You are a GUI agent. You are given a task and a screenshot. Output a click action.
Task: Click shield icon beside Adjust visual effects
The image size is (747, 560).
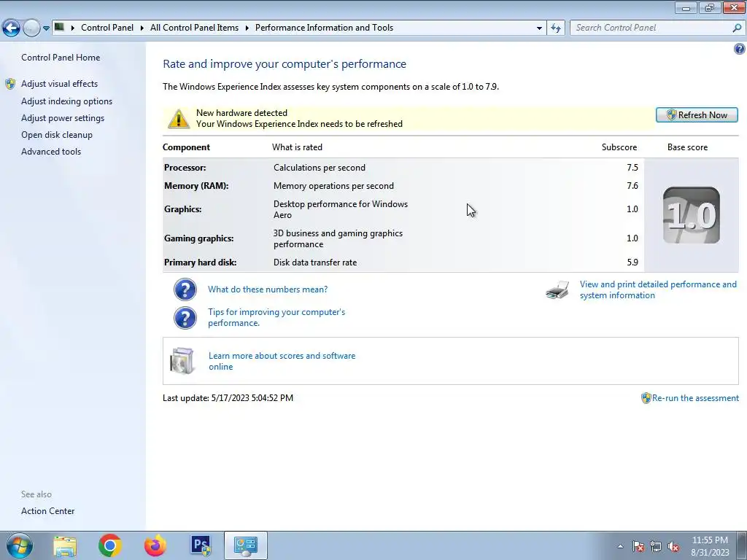point(10,85)
